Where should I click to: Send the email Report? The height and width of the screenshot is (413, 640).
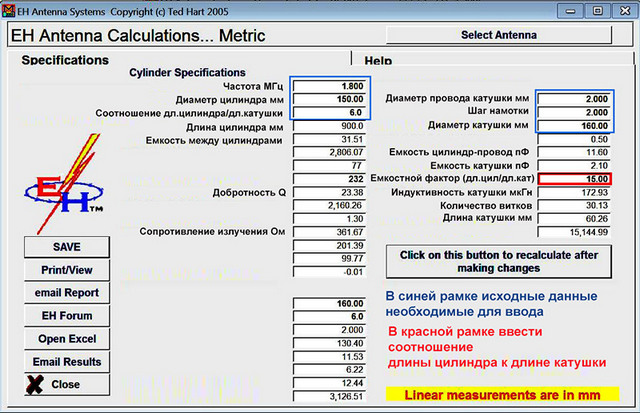67,293
